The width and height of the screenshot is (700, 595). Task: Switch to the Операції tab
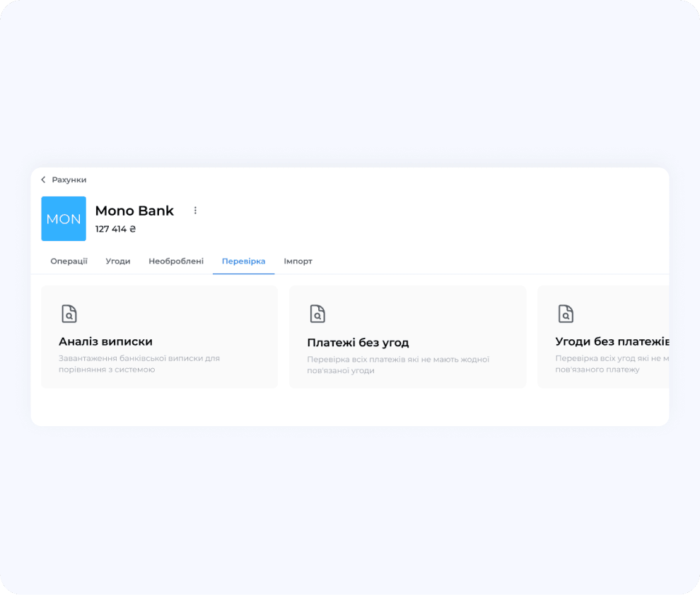pos(69,261)
